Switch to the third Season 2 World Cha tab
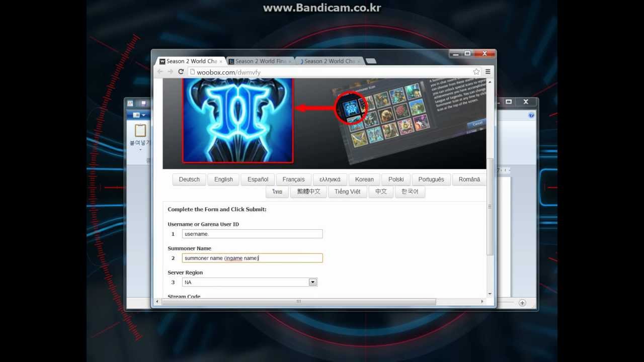Screen dimensions: 644x362 point(330,61)
